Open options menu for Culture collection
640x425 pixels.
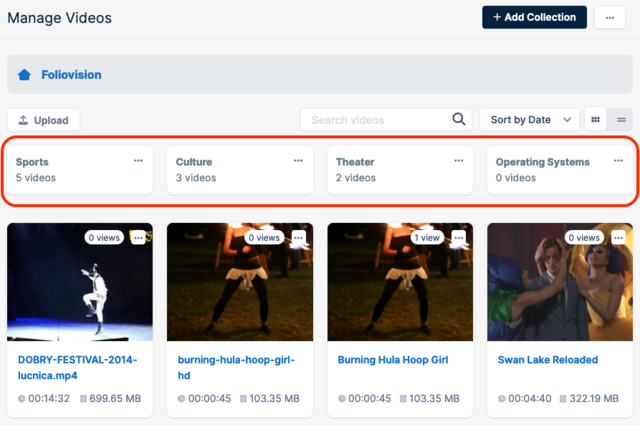(298, 160)
